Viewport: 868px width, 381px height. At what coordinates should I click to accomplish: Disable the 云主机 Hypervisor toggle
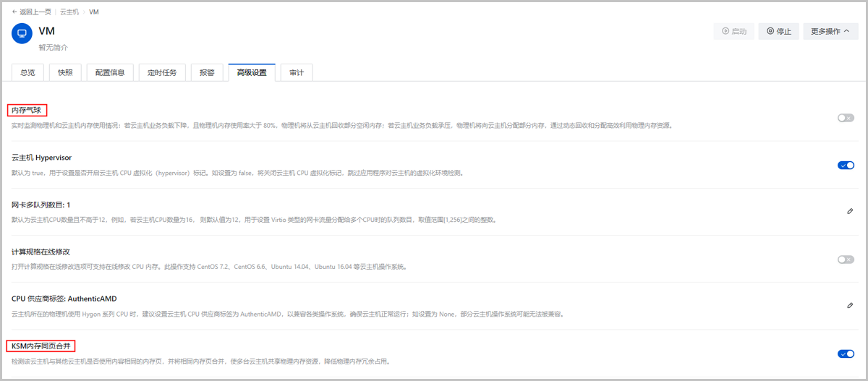point(845,165)
